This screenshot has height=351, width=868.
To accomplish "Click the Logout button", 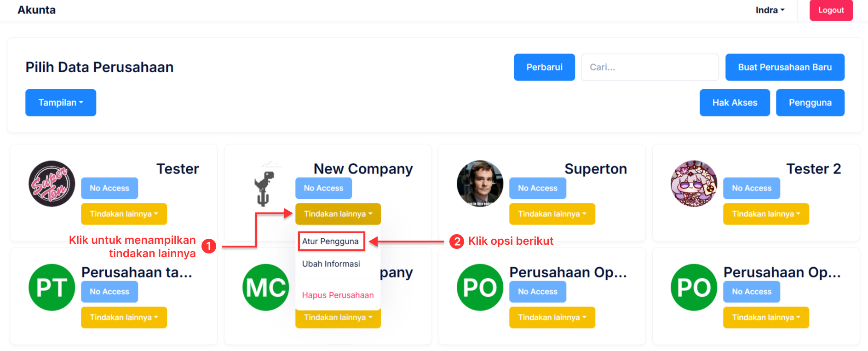I will coord(831,10).
